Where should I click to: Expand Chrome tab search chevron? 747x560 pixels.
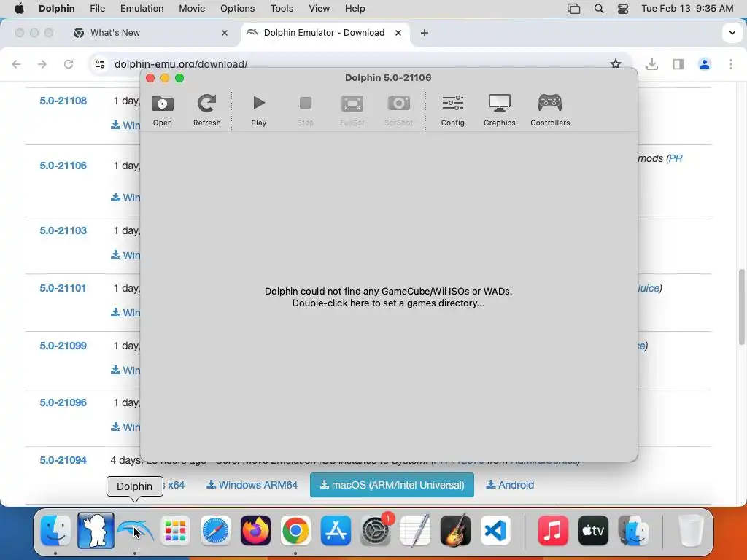point(732,33)
